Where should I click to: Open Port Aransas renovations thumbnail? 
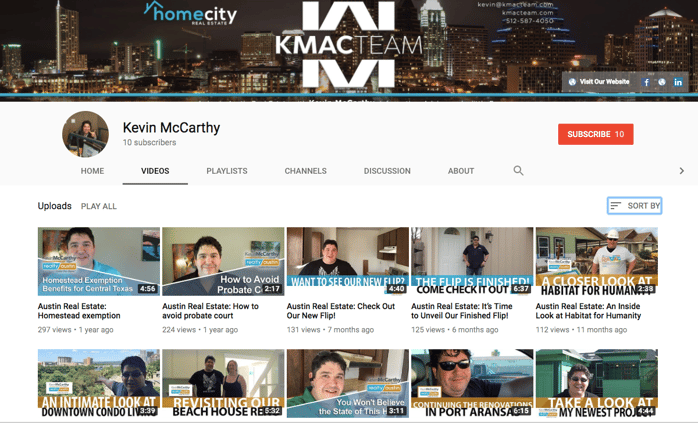tap(472, 383)
